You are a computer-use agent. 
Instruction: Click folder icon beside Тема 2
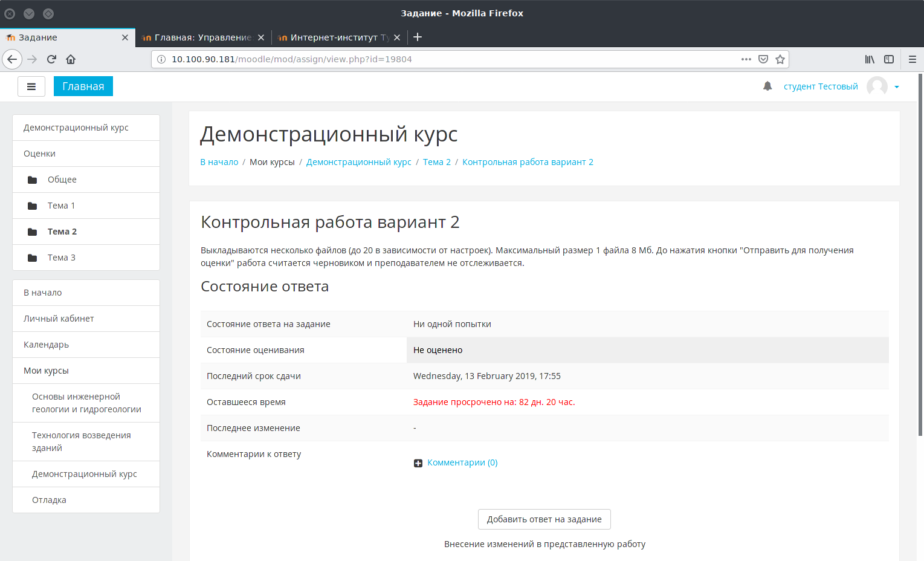(33, 232)
